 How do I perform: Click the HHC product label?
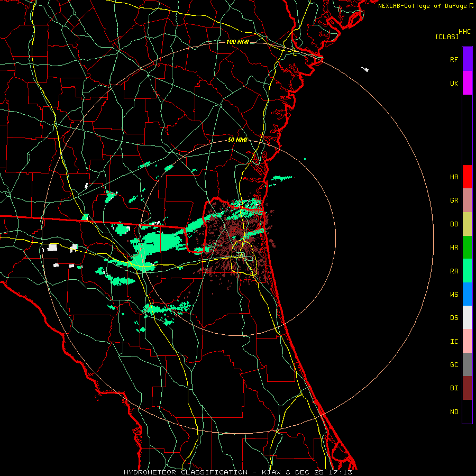[x=464, y=32]
